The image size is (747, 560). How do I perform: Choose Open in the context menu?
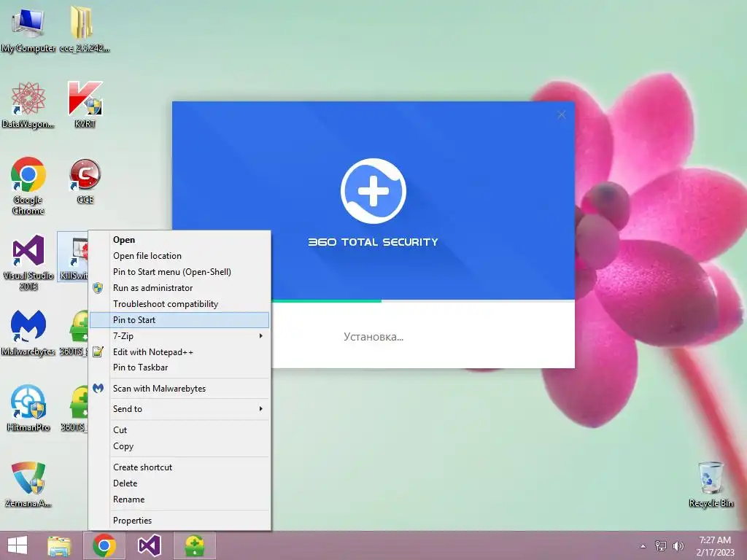point(179,240)
